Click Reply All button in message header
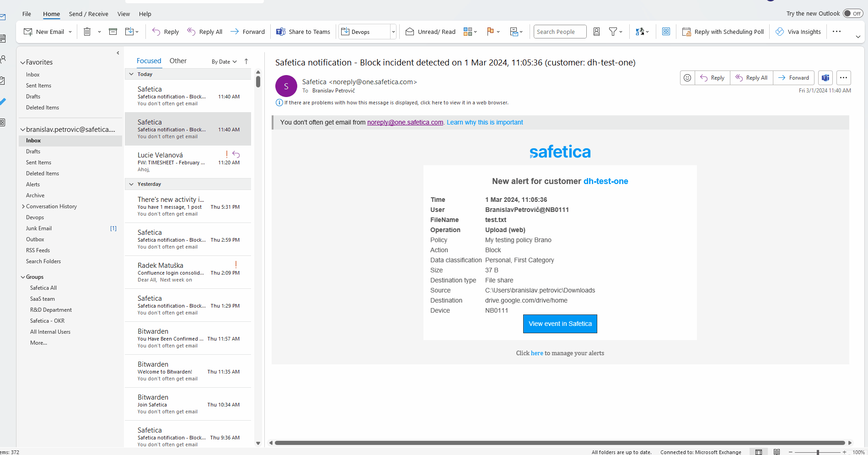Viewport: 868px width, 455px height. 751,78
